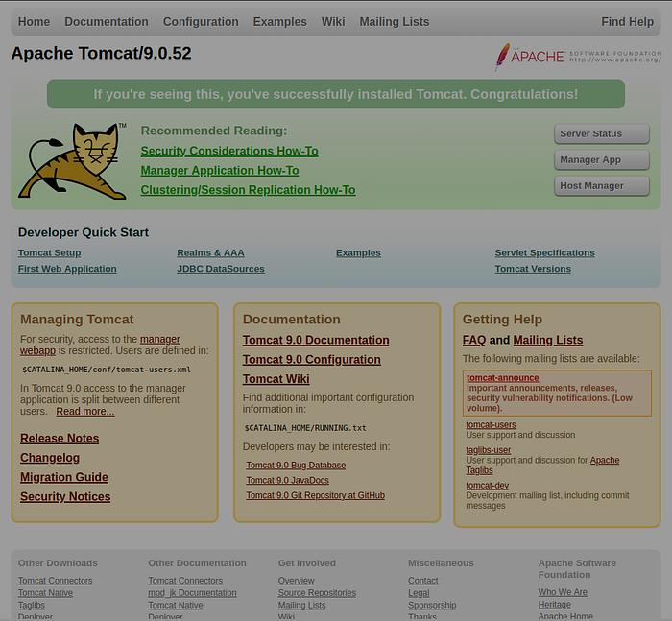
Task: Click Find Help in the top bar
Action: point(627,22)
